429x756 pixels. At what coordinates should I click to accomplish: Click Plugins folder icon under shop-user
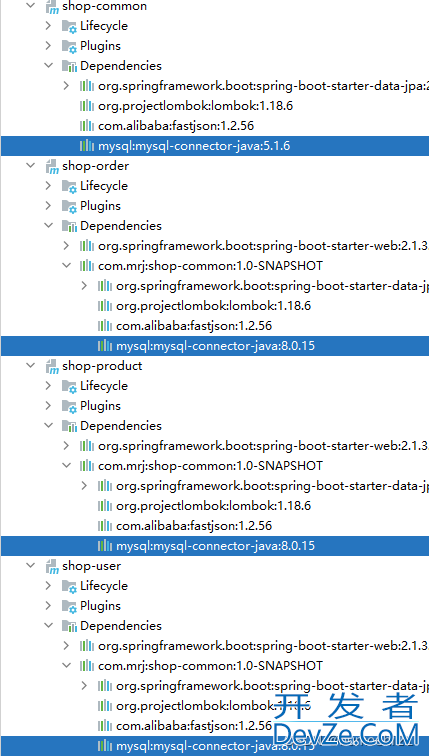[x=69, y=606]
